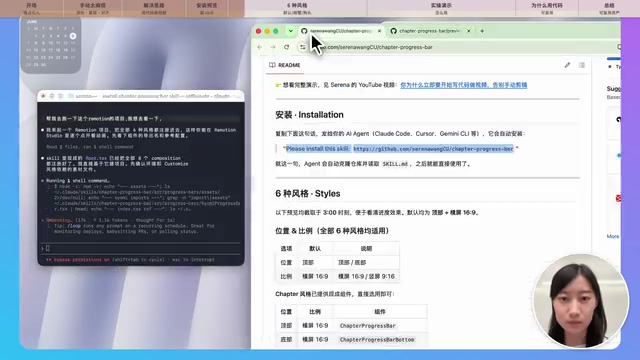Click the JUNE label in calendar widget
Screen dimensions: 640x360
click(32, 22)
